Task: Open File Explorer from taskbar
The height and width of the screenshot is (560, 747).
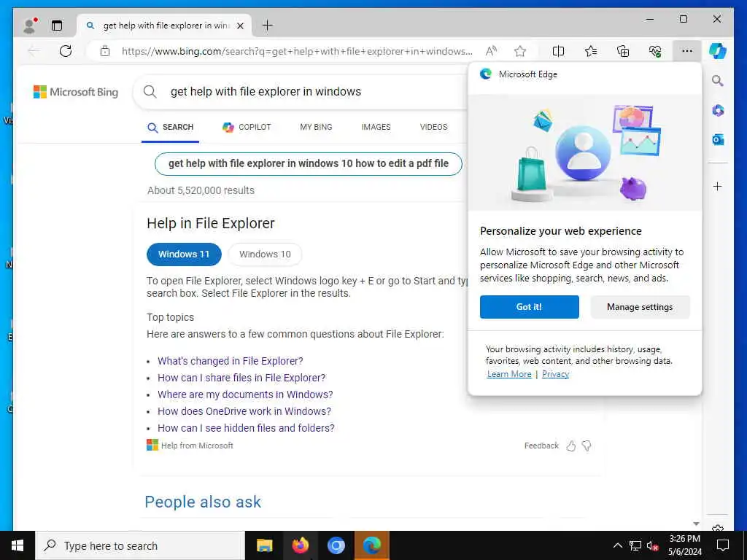Action: pyautogui.click(x=264, y=545)
